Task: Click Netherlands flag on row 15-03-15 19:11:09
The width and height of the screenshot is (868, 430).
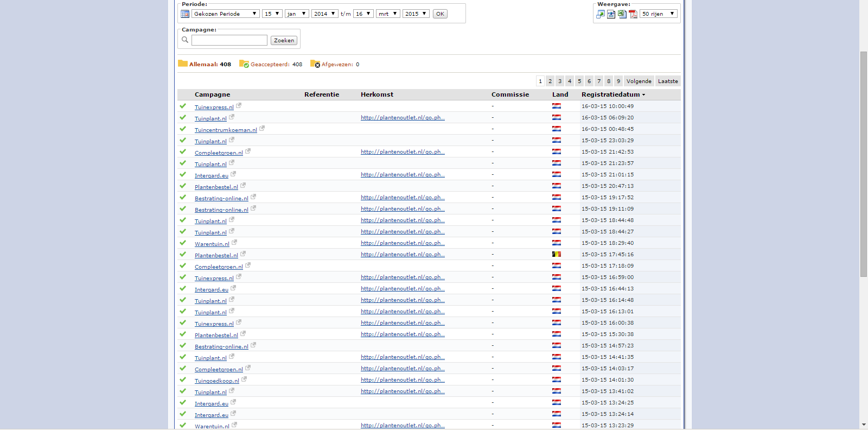Action: 557,208
